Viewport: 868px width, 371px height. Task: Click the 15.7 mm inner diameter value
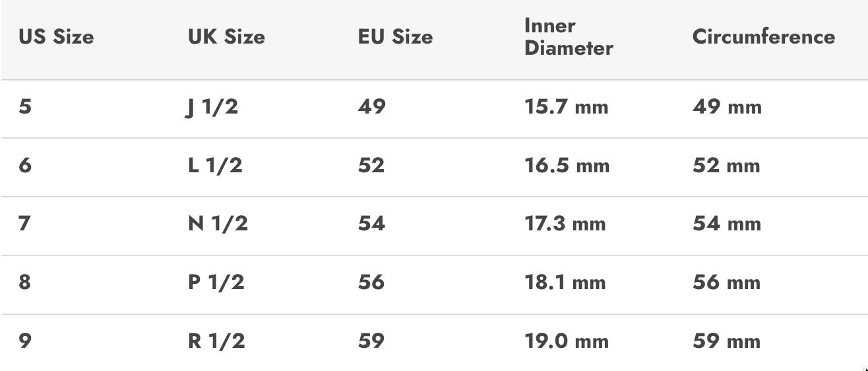pos(566,106)
